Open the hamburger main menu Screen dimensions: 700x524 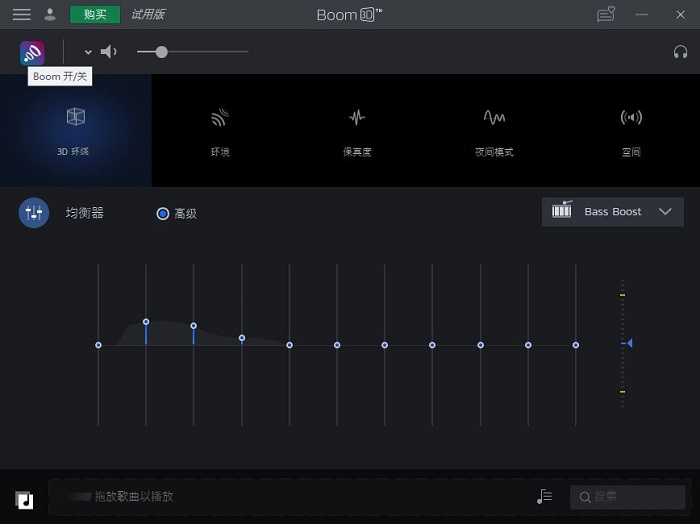(x=21, y=15)
